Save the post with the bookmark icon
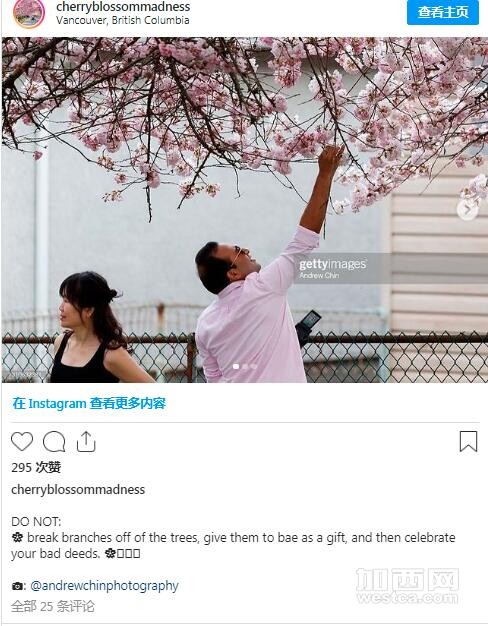The height and width of the screenshot is (626, 488). tap(468, 441)
